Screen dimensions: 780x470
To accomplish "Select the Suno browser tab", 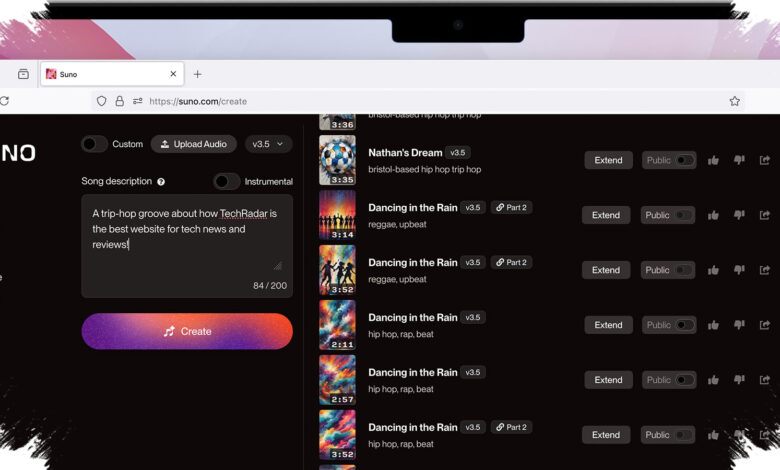I will tap(112, 74).
